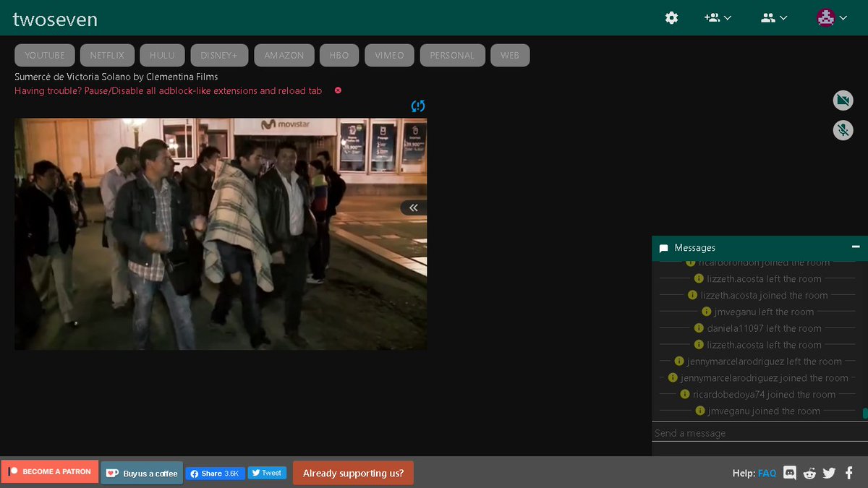Open the FAQ help link

pos(767,473)
